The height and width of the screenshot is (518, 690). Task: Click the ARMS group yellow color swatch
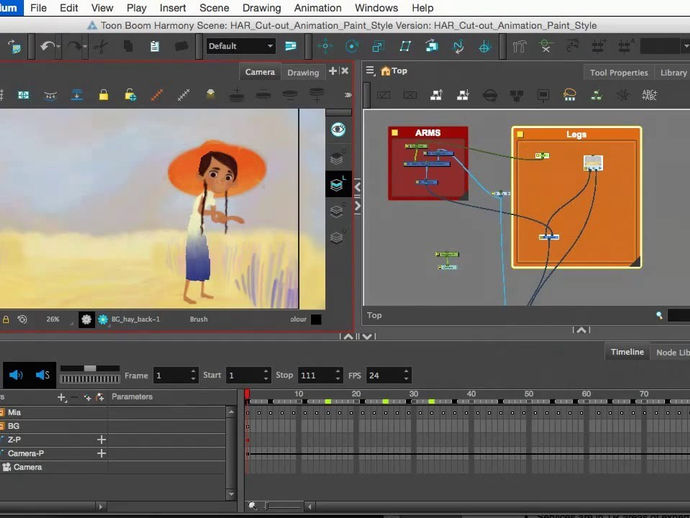tap(395, 132)
